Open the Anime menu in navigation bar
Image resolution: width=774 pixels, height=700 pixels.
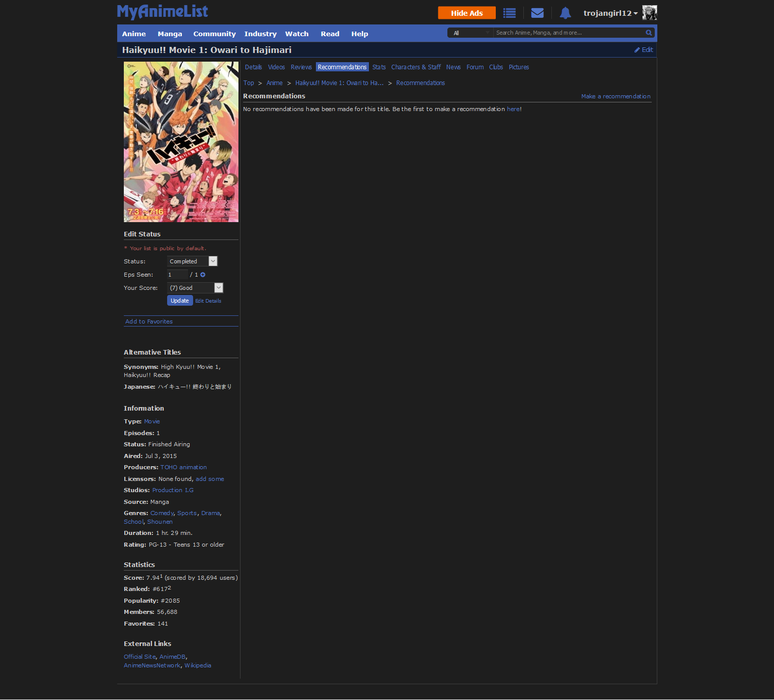tap(134, 34)
